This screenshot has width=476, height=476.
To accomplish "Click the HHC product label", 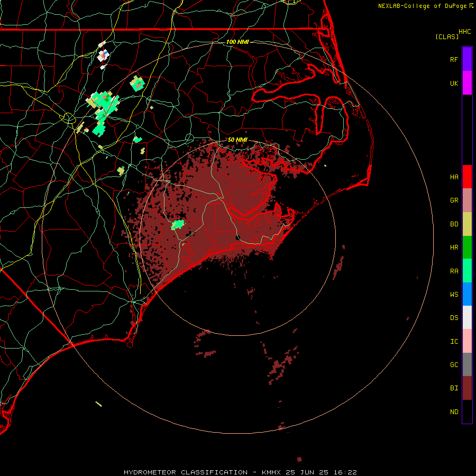I will point(464,32).
